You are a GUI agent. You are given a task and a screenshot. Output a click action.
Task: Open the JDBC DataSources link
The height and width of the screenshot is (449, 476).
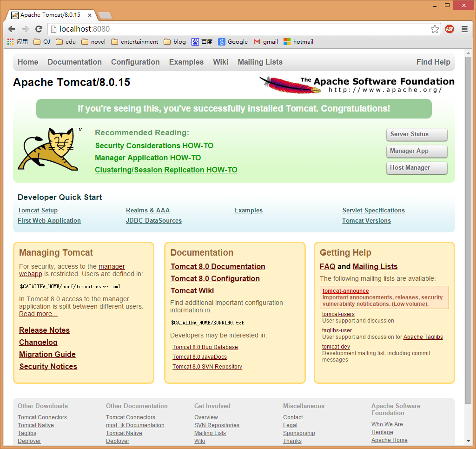click(x=154, y=220)
